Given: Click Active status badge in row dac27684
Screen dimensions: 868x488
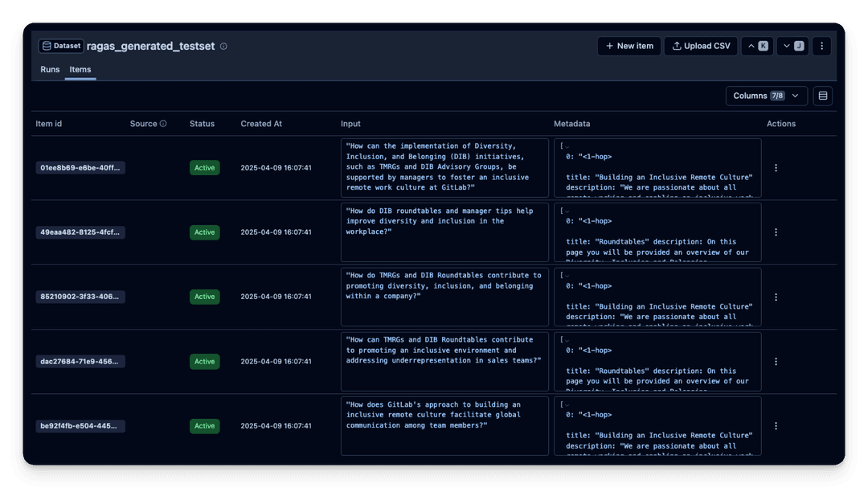Looking at the screenshot, I should click(204, 361).
